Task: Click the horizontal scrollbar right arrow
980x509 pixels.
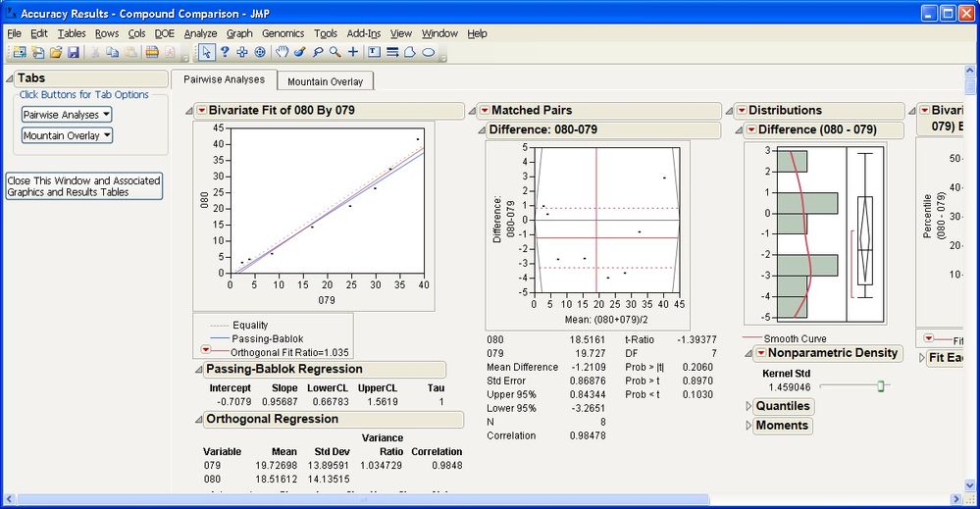Action: coord(955,499)
